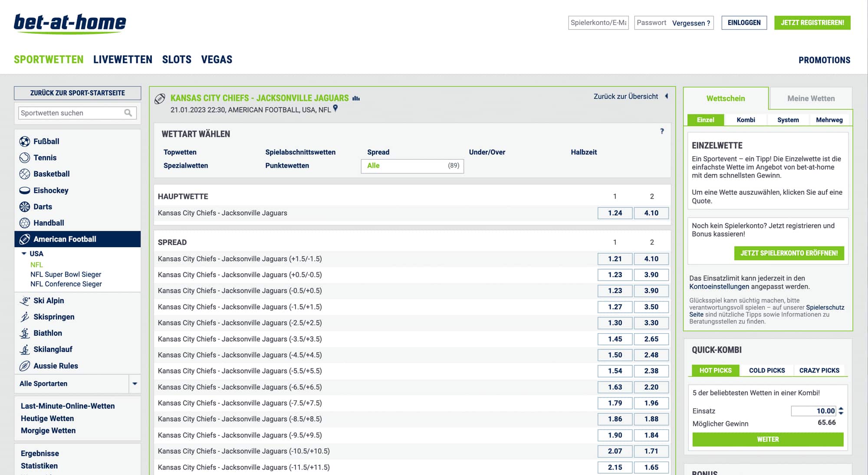Open Kontoeinstellungen link
This screenshot has width=868, height=475.
(719, 287)
